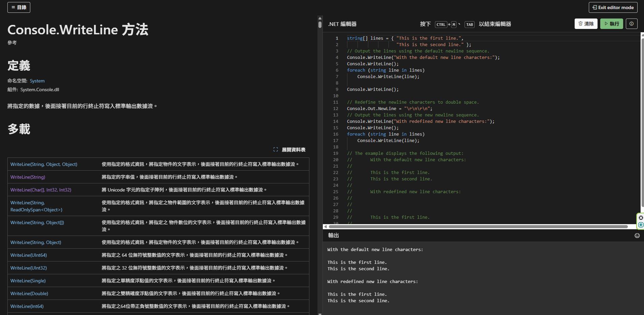Open WriteLine(String) overload link
Image resolution: width=644 pixels, height=315 pixels.
tap(28, 177)
